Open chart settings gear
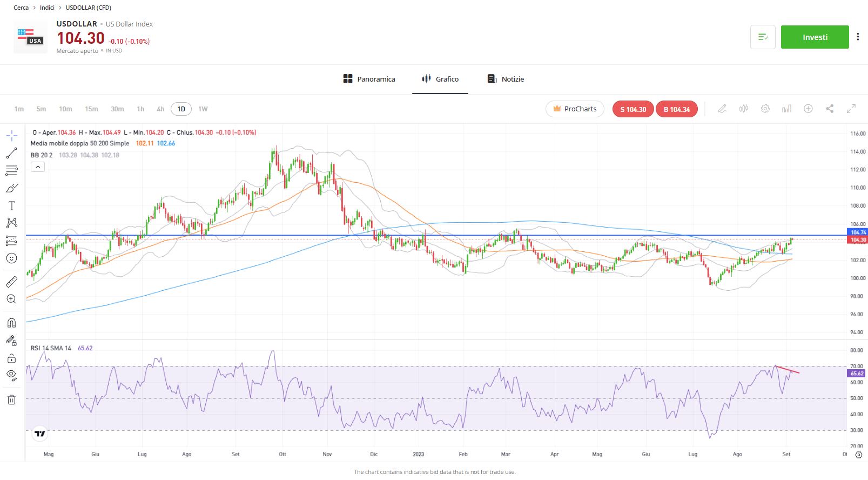868x480 pixels. (x=765, y=109)
